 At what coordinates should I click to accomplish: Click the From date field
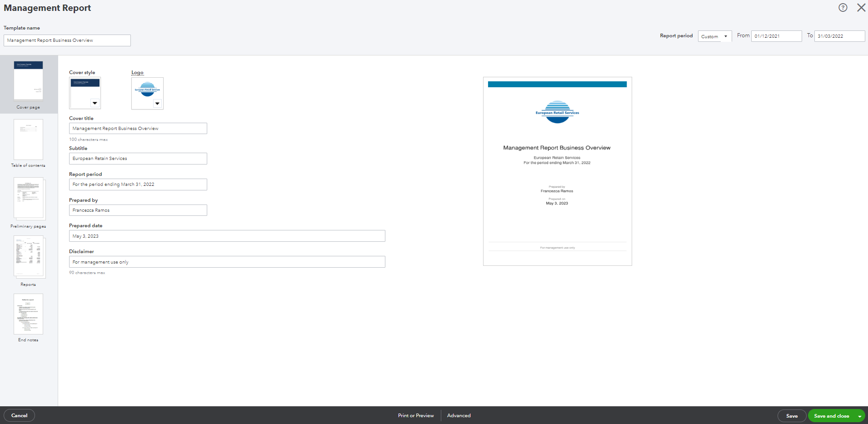[777, 36]
